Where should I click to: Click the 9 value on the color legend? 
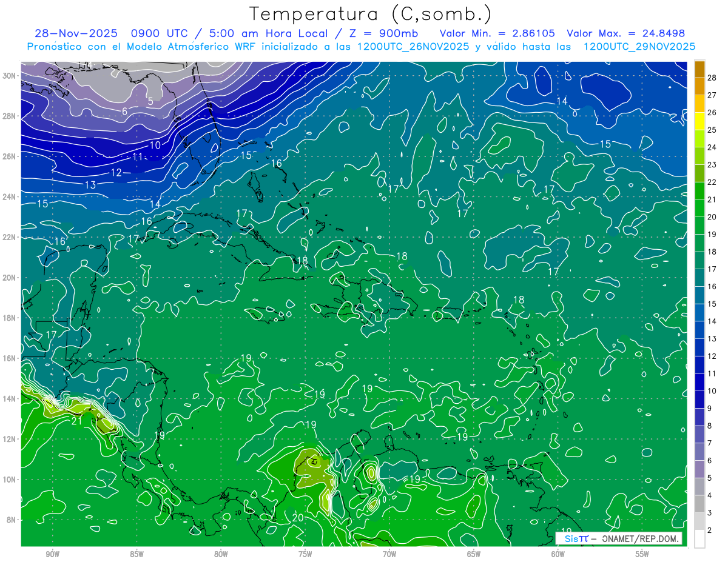709,409
